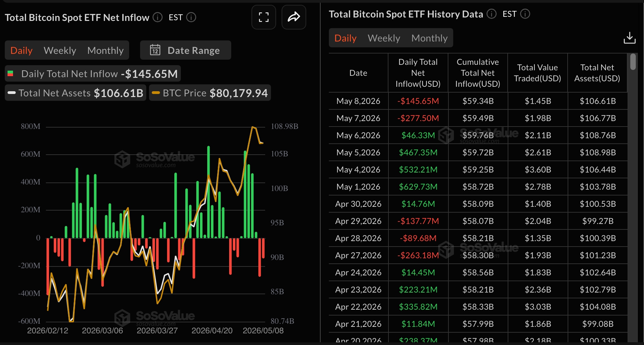
Task: Click Total Net Assets column header
Action: [x=597, y=73]
